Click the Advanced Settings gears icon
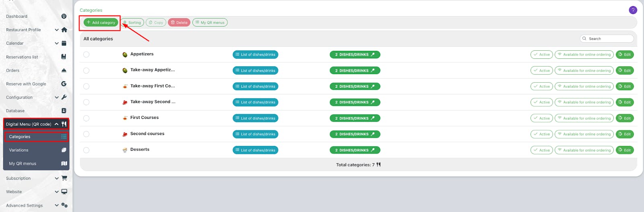 (64, 206)
